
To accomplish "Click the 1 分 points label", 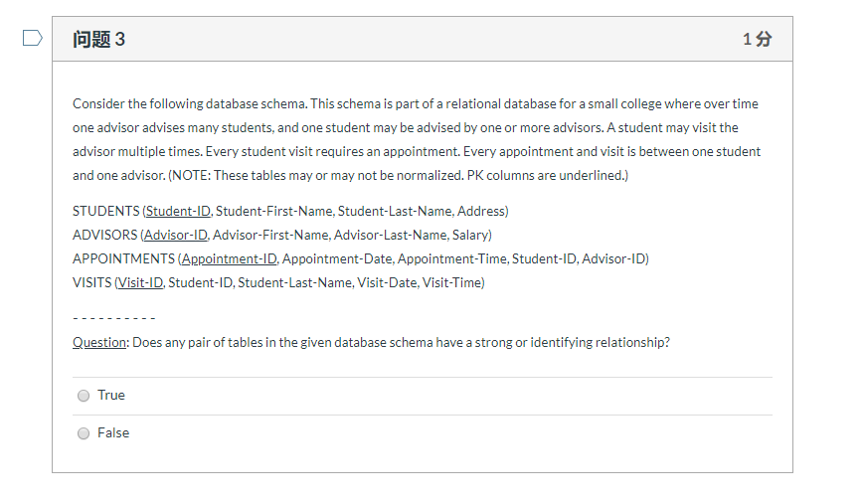I will tap(758, 39).
